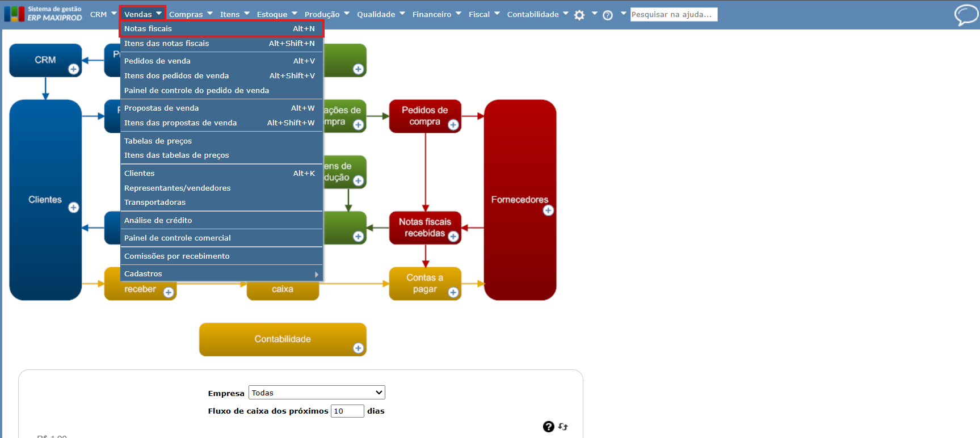Viewport: 980px width, 438px height.
Task: Open the chat speech bubble icon
Action: coord(966,15)
